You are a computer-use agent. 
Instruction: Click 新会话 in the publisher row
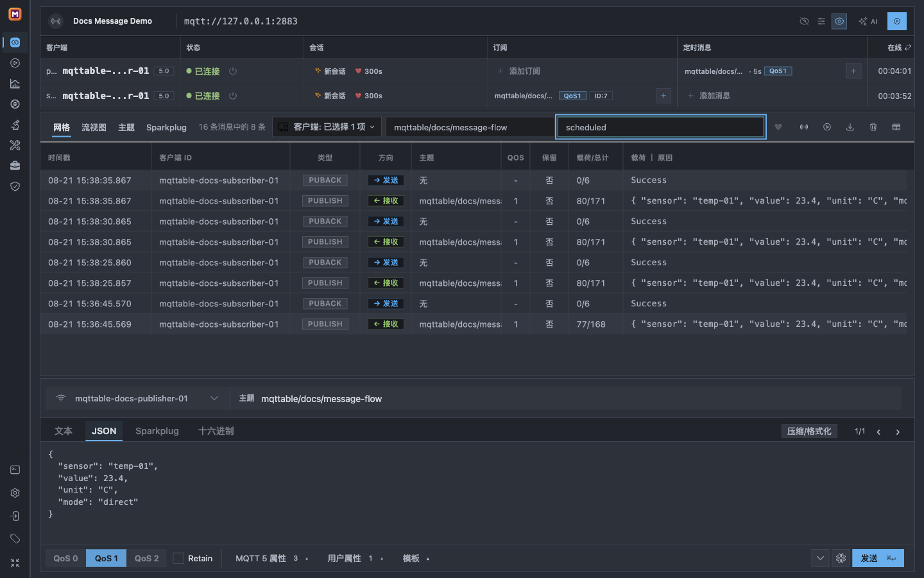click(x=330, y=71)
